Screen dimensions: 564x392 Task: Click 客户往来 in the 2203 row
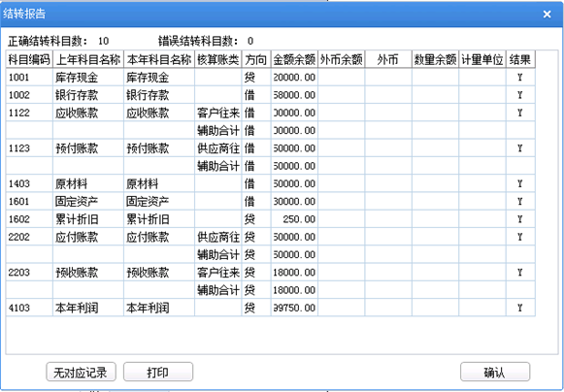pos(218,273)
